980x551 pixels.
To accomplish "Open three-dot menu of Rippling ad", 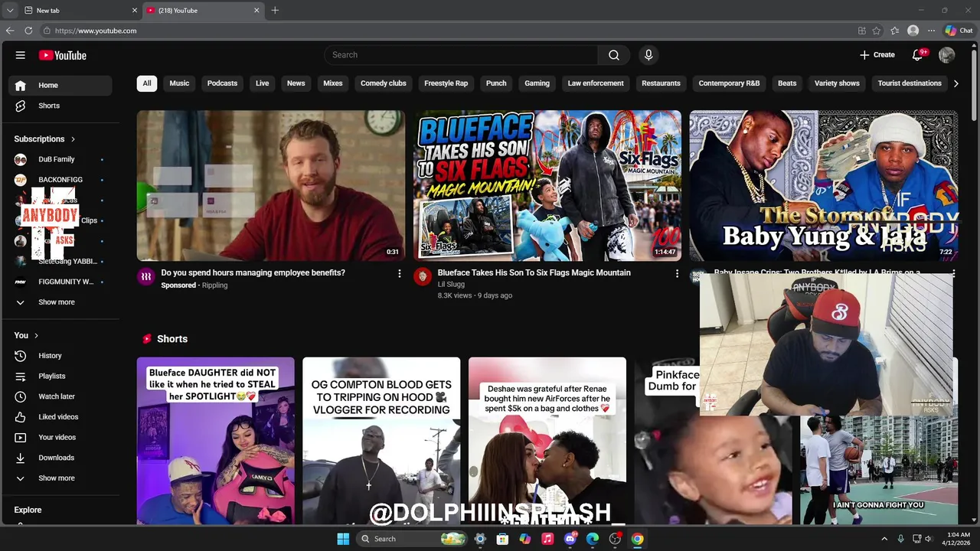I will click(399, 273).
